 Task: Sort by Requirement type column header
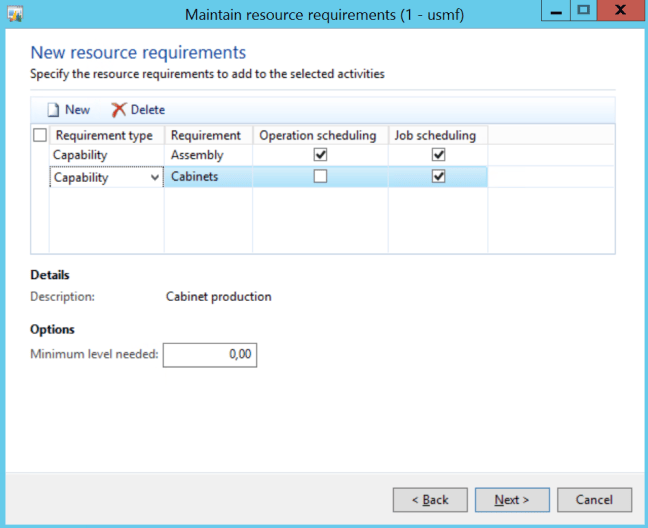[107, 135]
